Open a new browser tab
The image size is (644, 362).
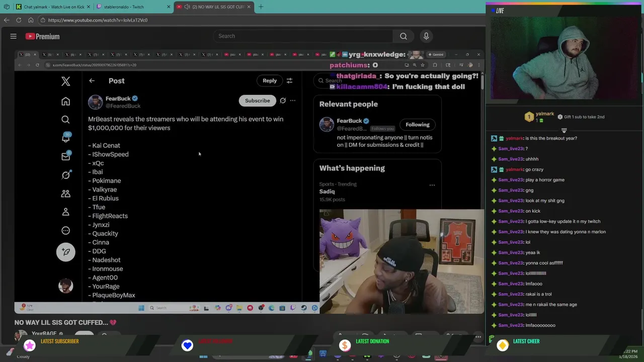(261, 7)
